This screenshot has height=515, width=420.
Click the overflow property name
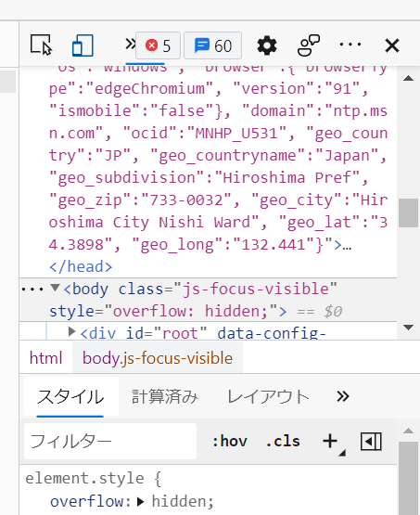[86, 501]
